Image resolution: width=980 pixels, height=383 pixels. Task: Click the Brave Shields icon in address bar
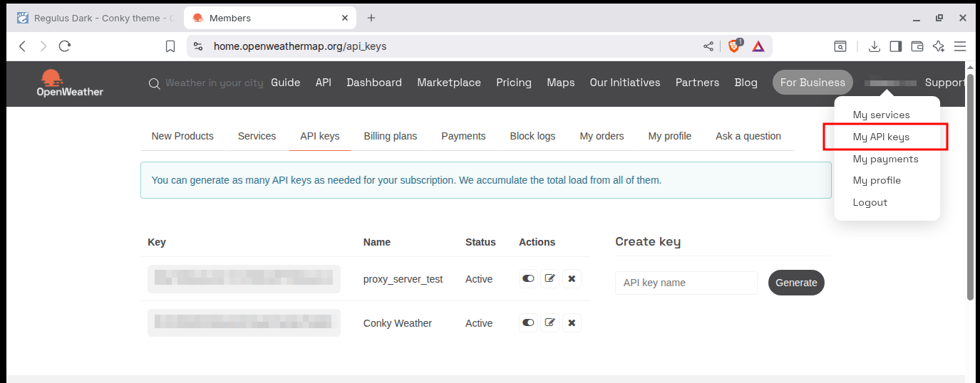tap(734, 46)
